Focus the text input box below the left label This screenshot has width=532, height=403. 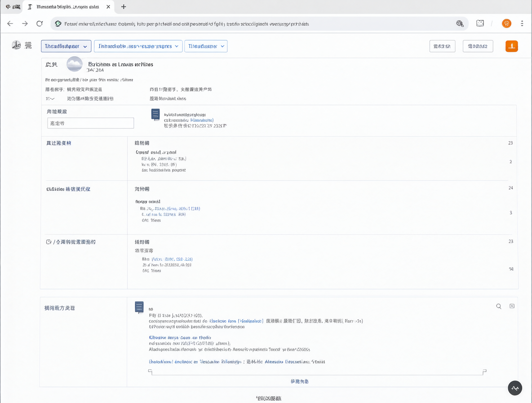click(91, 123)
